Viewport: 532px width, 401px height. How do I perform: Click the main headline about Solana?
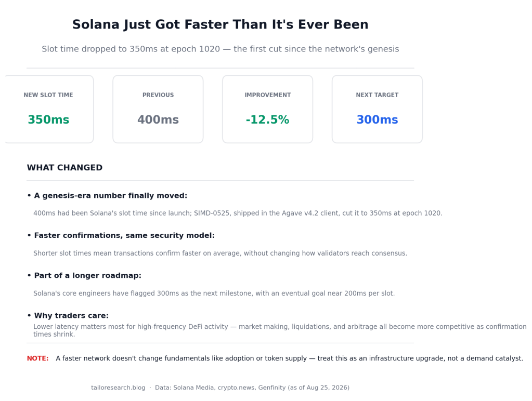pyautogui.click(x=220, y=24)
